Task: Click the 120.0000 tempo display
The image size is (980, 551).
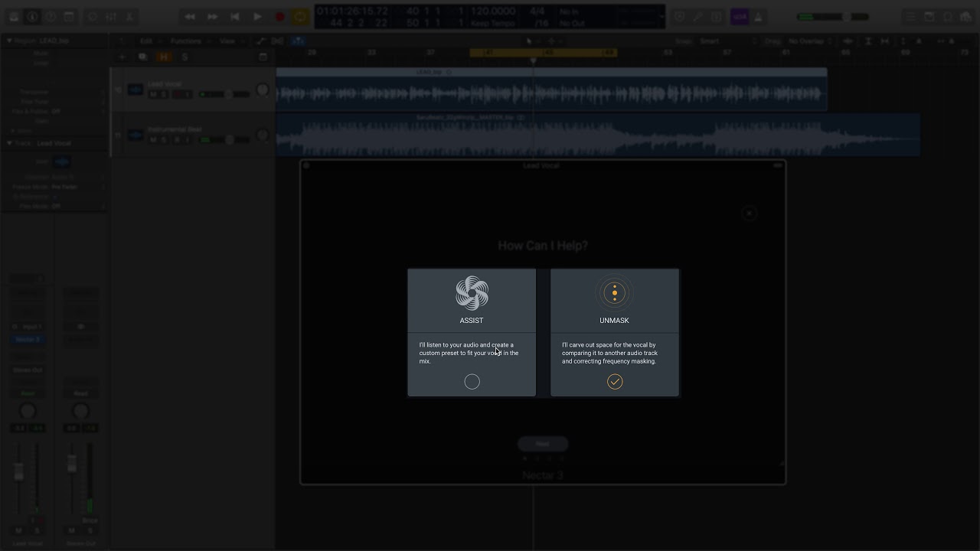Action: point(493,11)
